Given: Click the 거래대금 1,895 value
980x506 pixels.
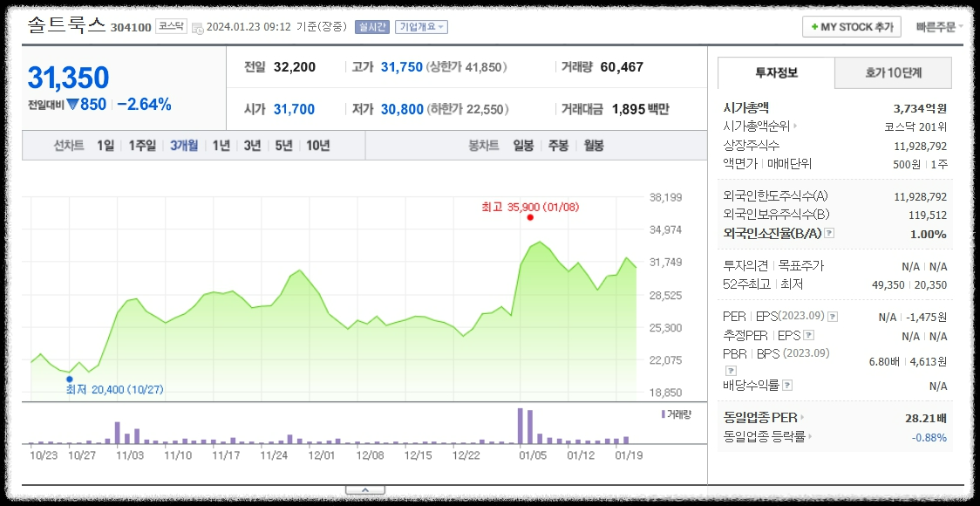Looking at the screenshot, I should [x=640, y=109].
